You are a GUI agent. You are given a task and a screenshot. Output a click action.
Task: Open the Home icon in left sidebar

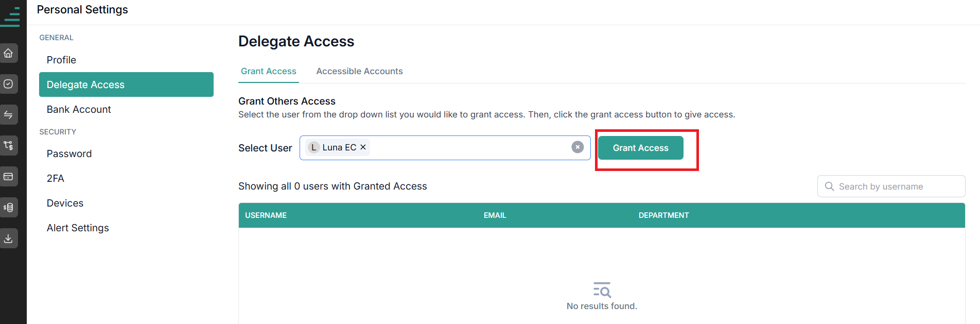(9, 53)
